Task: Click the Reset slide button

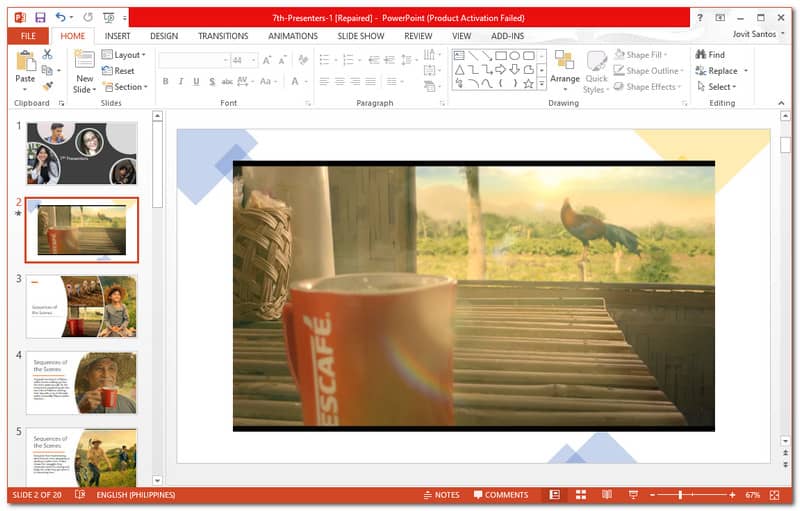Action: [118, 70]
